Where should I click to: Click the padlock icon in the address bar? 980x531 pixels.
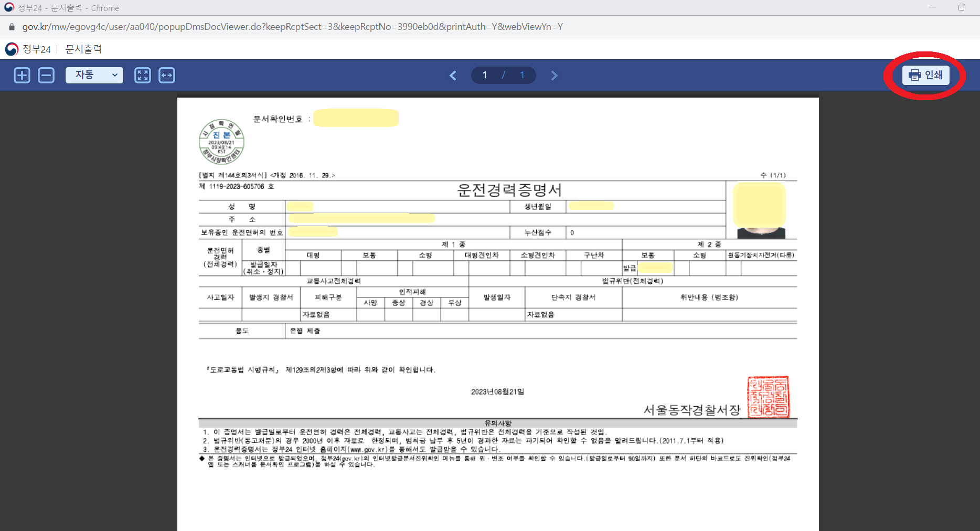[x=11, y=26]
